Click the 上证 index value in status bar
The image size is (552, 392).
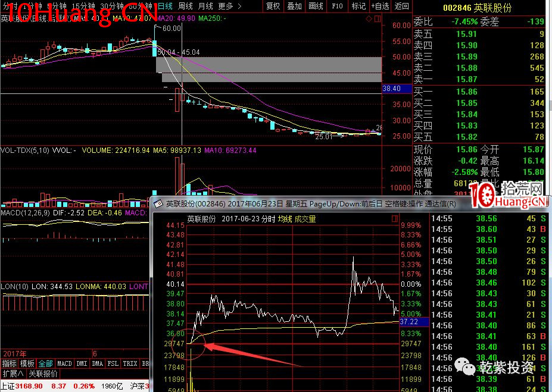click(28, 386)
